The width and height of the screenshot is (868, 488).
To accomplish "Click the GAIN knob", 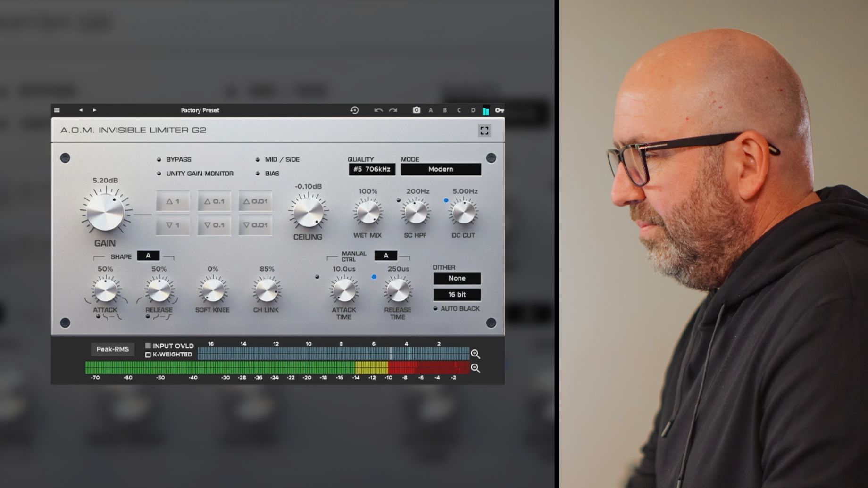I will tap(106, 212).
